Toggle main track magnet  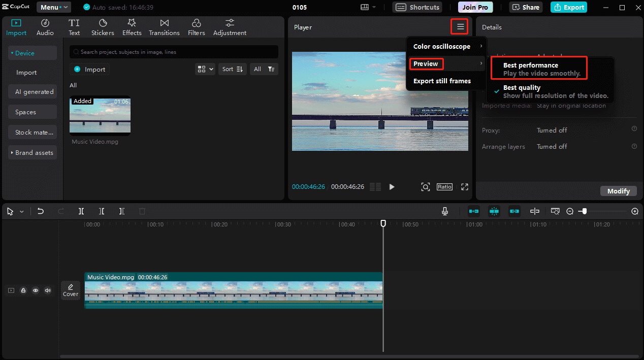pyautogui.click(x=474, y=211)
